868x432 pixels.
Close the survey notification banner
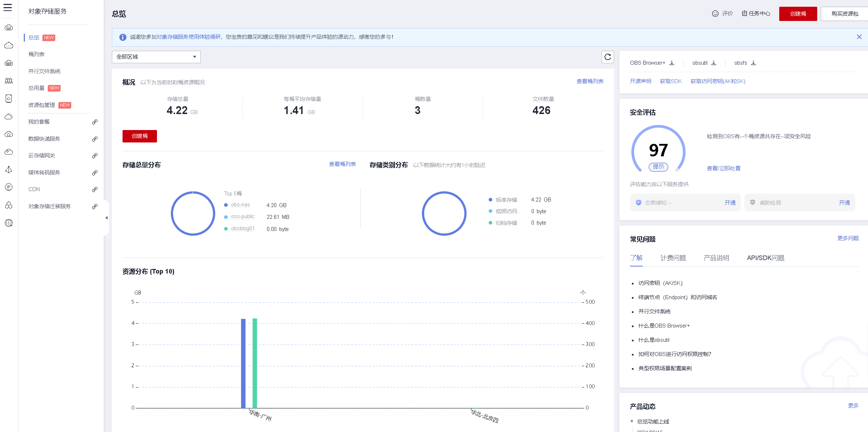coord(859,37)
